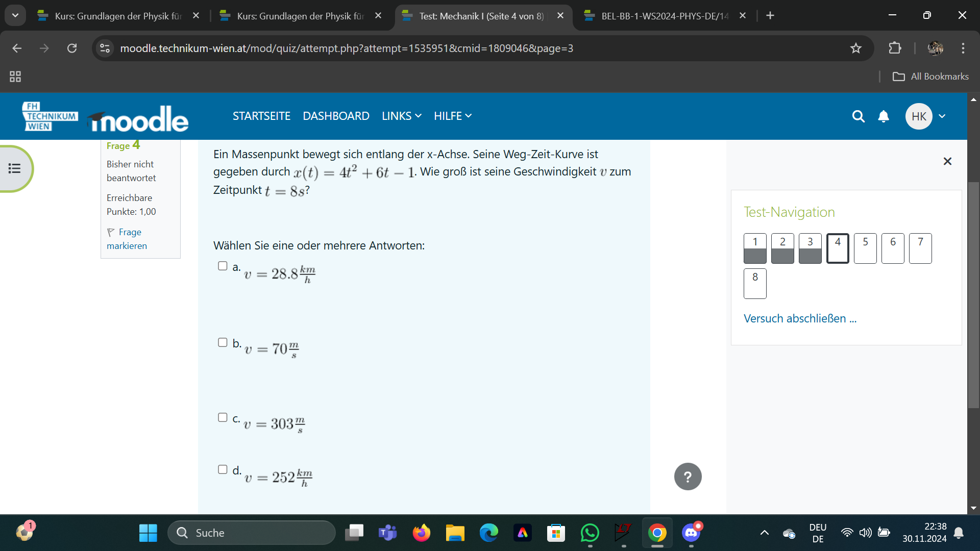
Task: Expand the user menu chevron beside HK
Action: [x=942, y=116]
